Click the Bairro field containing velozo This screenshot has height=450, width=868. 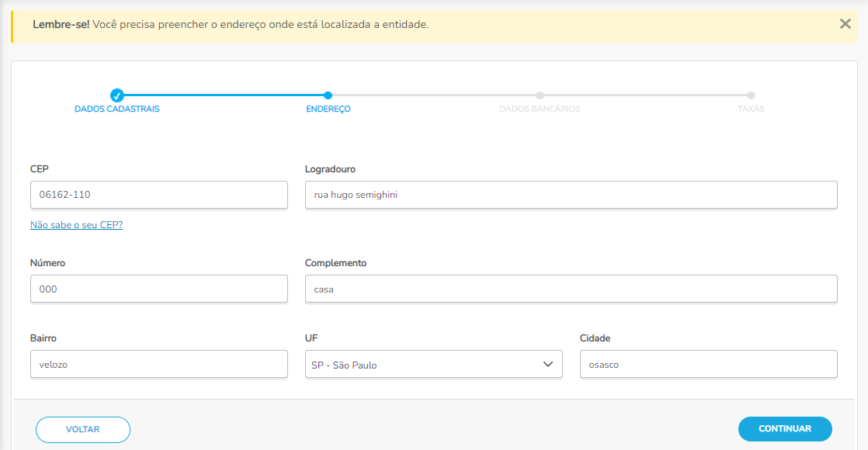159,364
